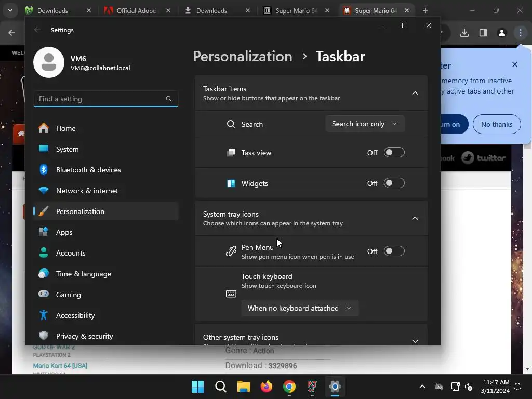Open System settings category
The image size is (532, 399).
pyautogui.click(x=105, y=149)
